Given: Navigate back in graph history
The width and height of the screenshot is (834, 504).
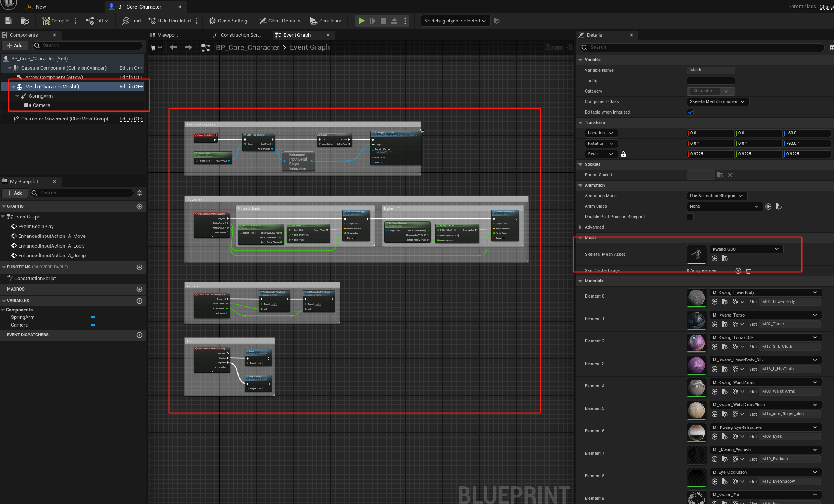Looking at the screenshot, I should click(173, 47).
